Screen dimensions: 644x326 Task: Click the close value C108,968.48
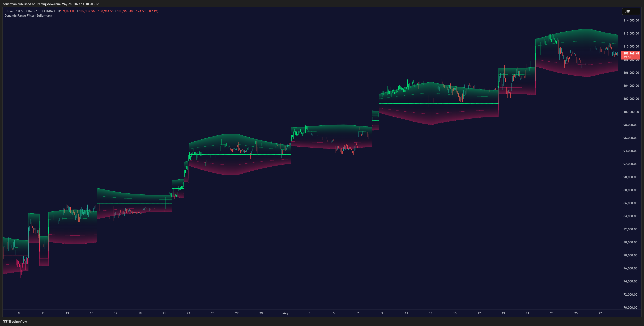coord(124,11)
